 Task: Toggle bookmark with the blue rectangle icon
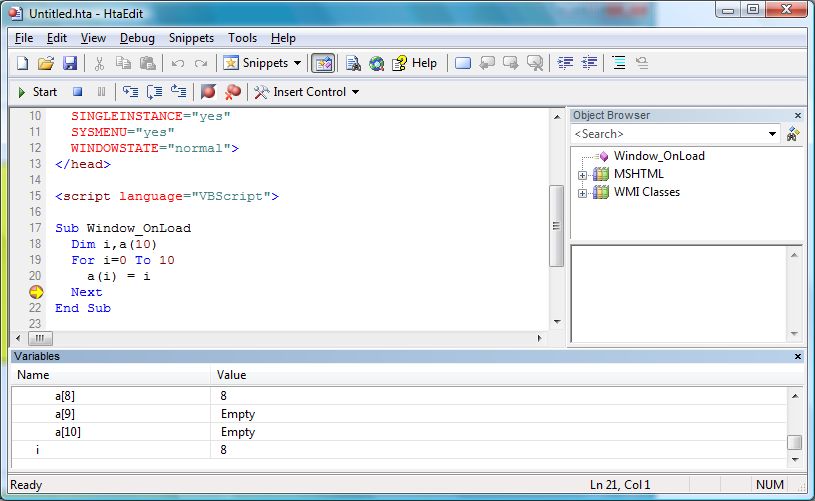click(463, 63)
